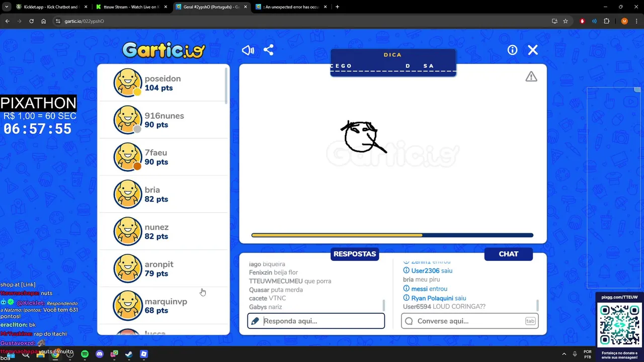Click the DICA hint panel
Viewport: 644px width, 362px height.
393,62
